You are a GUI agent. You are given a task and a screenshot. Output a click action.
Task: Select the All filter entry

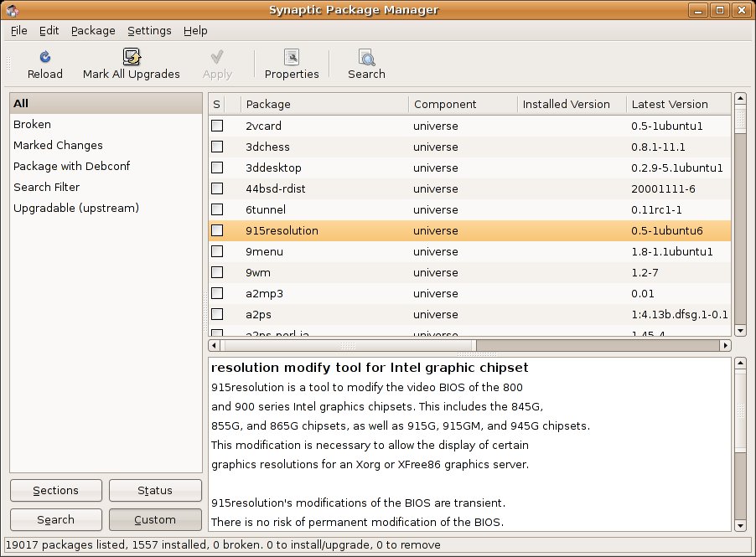106,104
